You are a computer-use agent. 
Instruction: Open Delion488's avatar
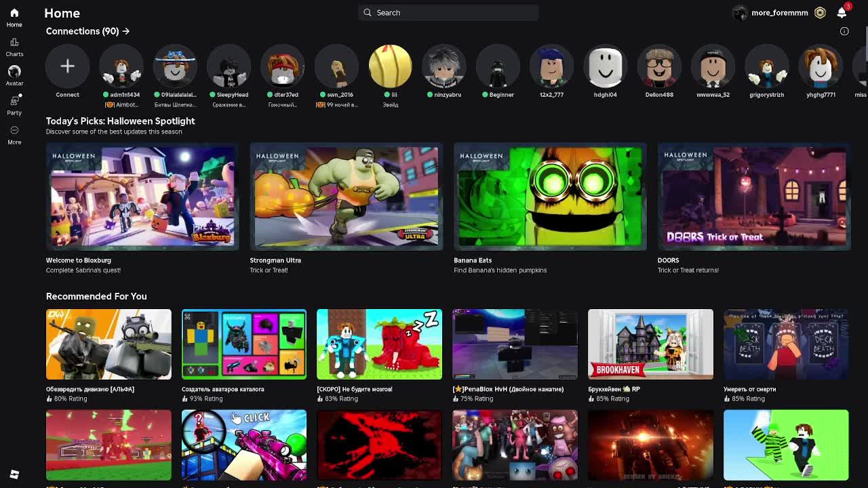(659, 66)
